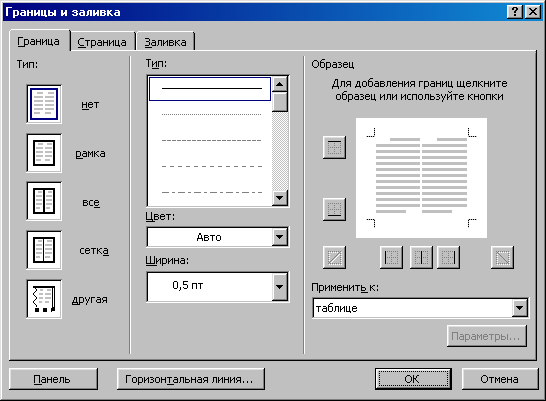546x401 pixels.
Task: Confirm with the OK button
Action: point(413,379)
